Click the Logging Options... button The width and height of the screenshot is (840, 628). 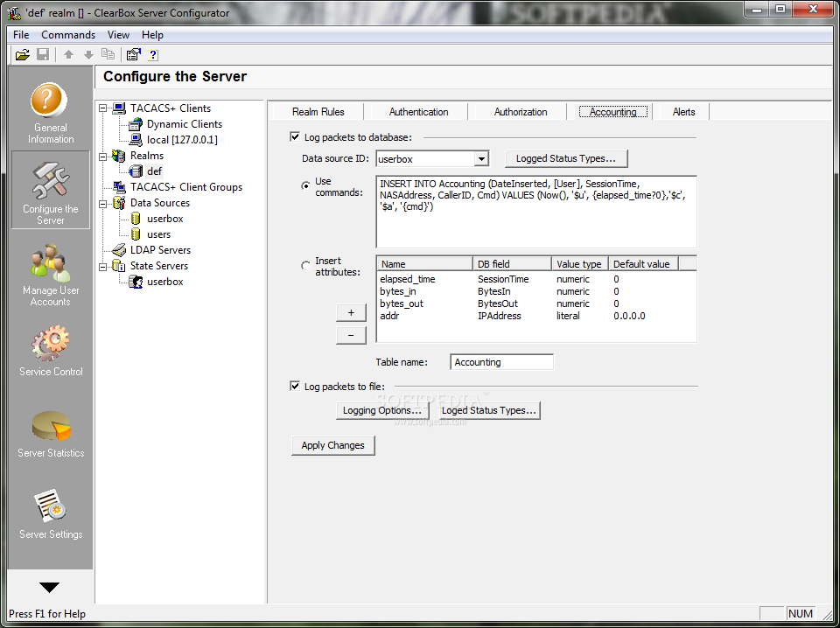pos(382,410)
